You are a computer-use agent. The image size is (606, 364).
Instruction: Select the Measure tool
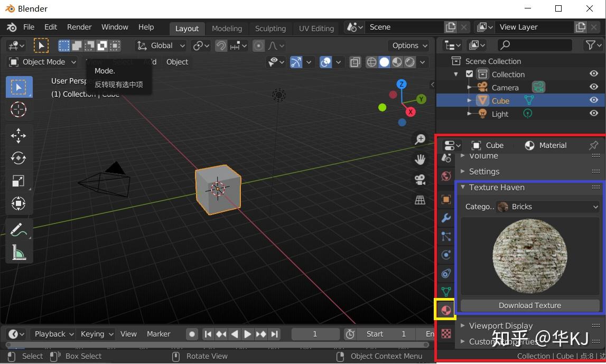tap(18, 253)
